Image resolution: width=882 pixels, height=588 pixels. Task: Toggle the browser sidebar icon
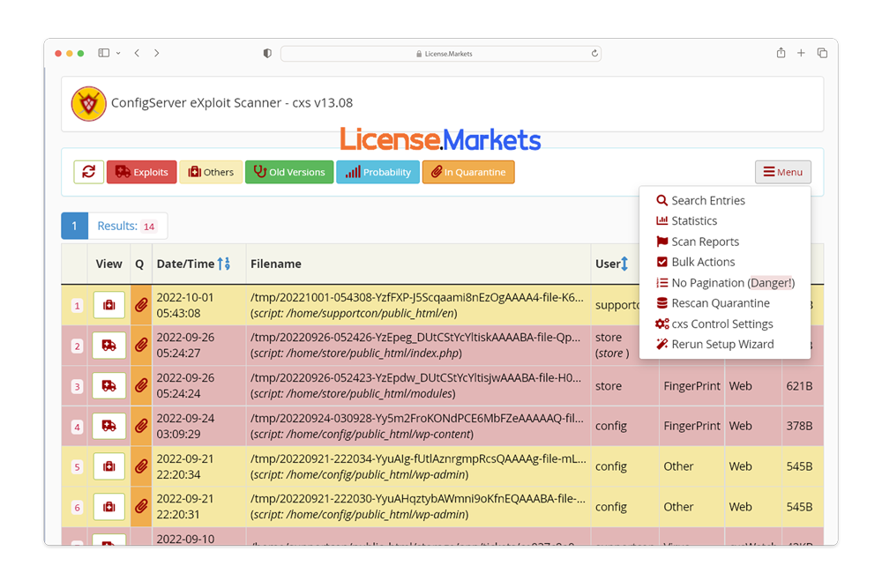point(103,53)
